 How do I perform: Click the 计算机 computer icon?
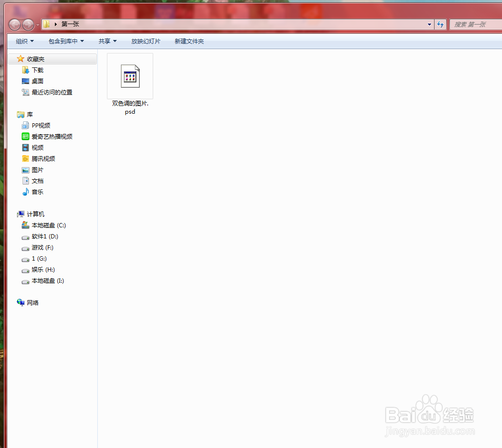click(21, 214)
